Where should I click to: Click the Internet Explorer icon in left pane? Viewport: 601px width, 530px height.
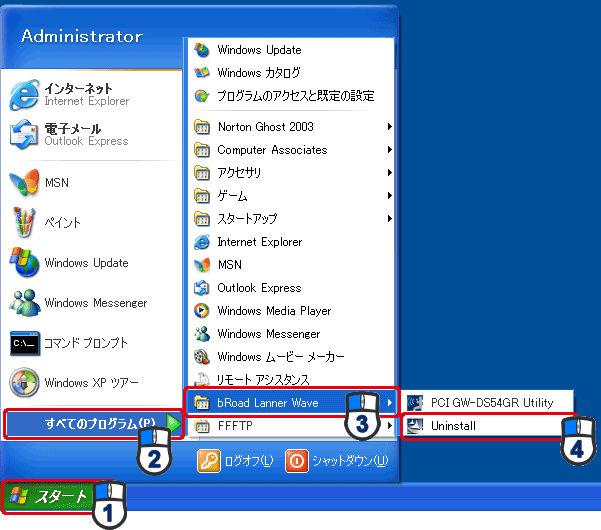pos(24,94)
